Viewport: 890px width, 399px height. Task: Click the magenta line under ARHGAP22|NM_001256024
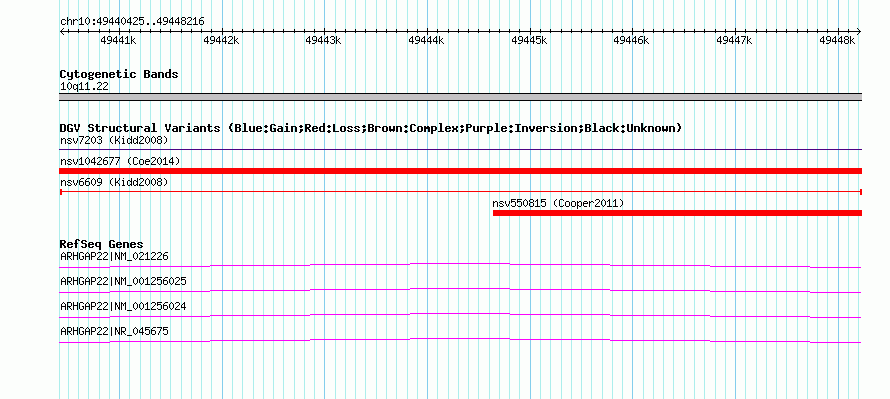pos(460,315)
